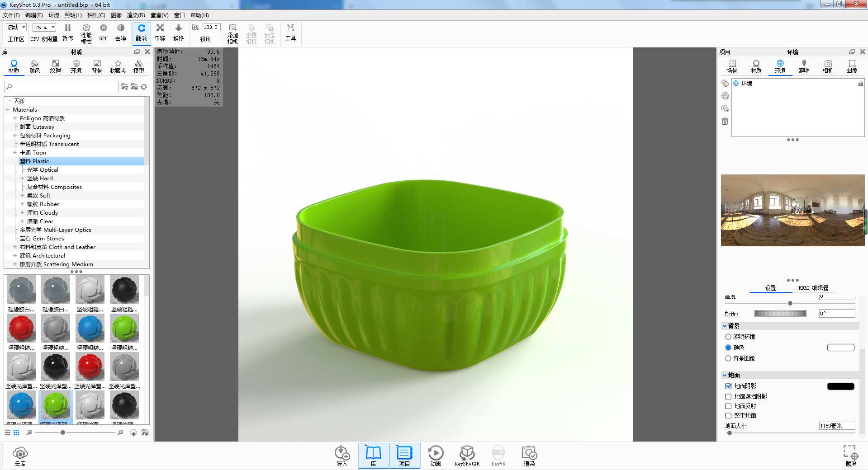Collapse the Ground (地面) section

(x=725, y=375)
